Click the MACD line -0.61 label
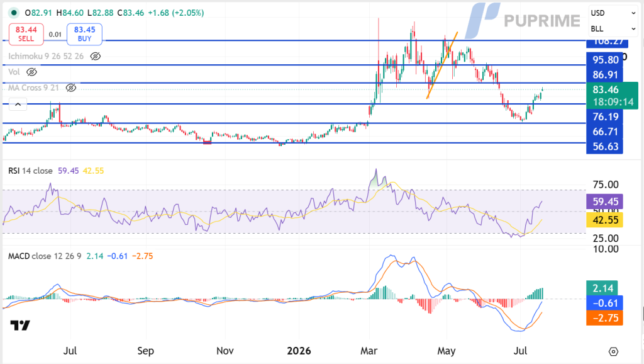 pos(605,303)
